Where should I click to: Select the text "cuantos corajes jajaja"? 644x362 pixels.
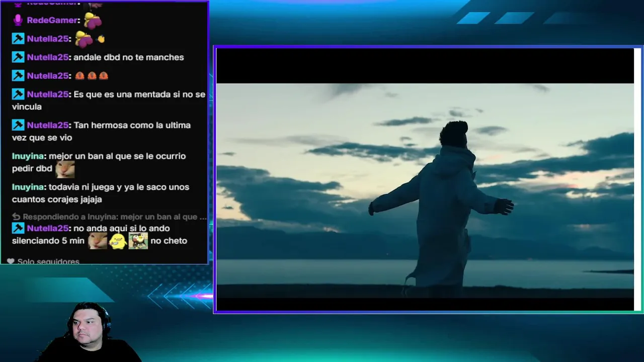(57, 200)
